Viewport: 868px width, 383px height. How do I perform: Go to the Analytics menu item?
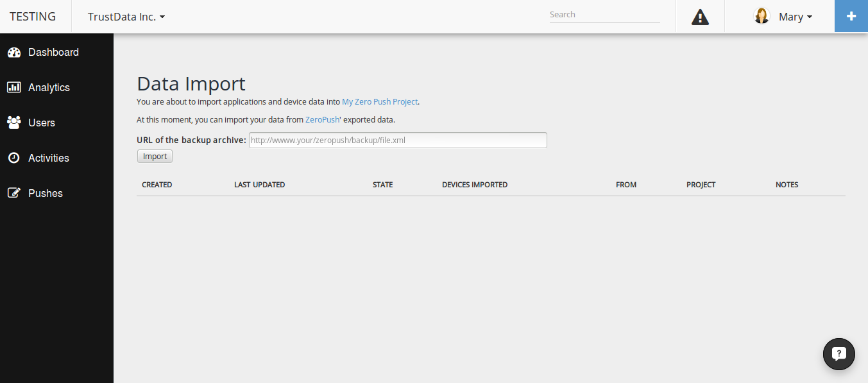(49, 88)
